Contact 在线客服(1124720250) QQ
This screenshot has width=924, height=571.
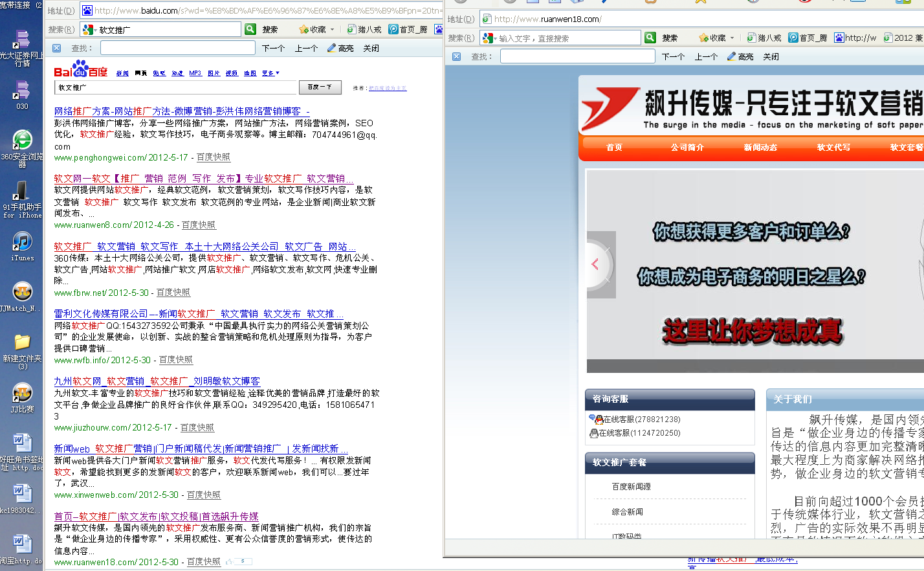pos(635,433)
